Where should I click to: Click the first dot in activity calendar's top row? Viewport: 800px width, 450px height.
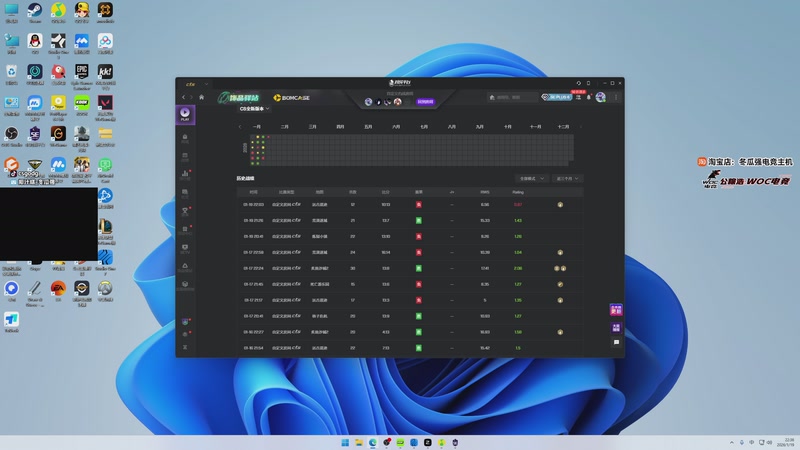pyautogui.click(x=258, y=137)
